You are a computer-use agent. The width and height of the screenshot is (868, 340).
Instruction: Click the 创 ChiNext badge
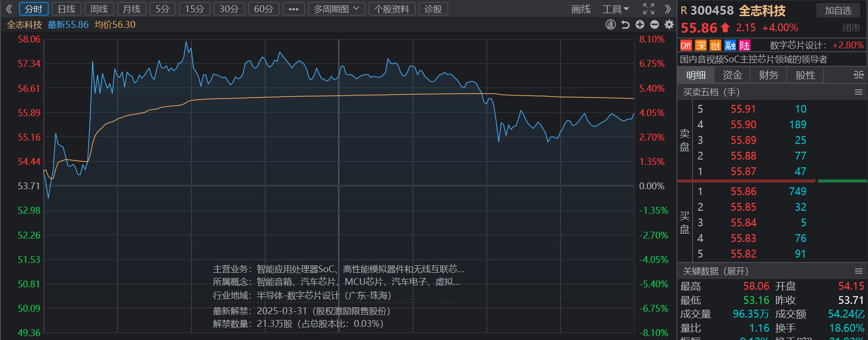pos(715,45)
